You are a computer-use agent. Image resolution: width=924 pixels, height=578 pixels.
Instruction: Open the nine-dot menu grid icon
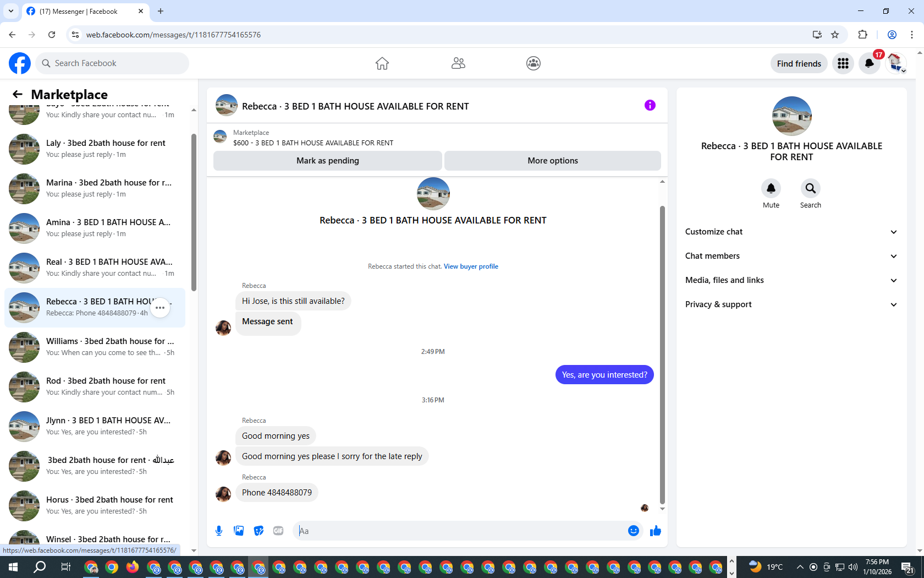[843, 63]
